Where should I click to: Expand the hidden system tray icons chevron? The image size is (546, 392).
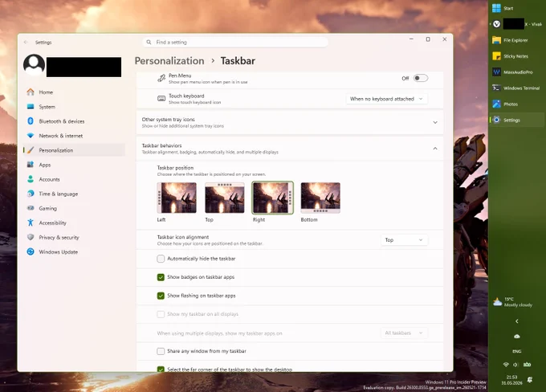pos(517,321)
